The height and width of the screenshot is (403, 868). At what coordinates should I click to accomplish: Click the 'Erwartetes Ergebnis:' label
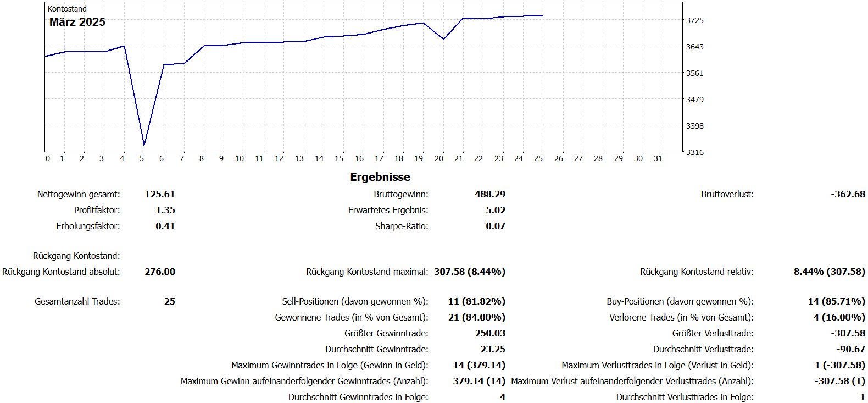tap(388, 210)
